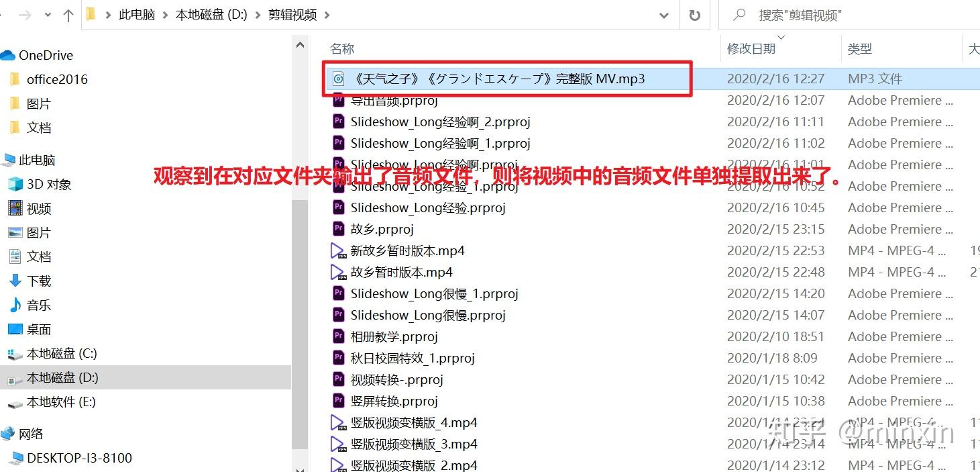Sort files by the 名称 column header
980x472 pixels.
342,48
